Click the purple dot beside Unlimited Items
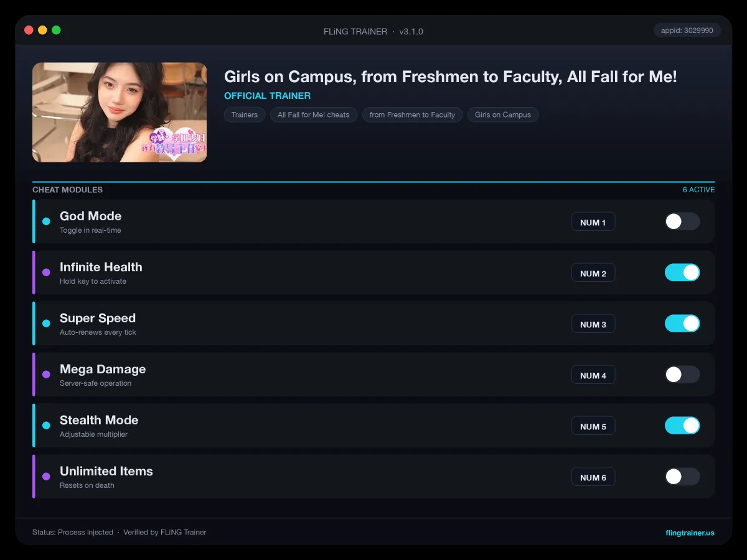 coord(46,477)
